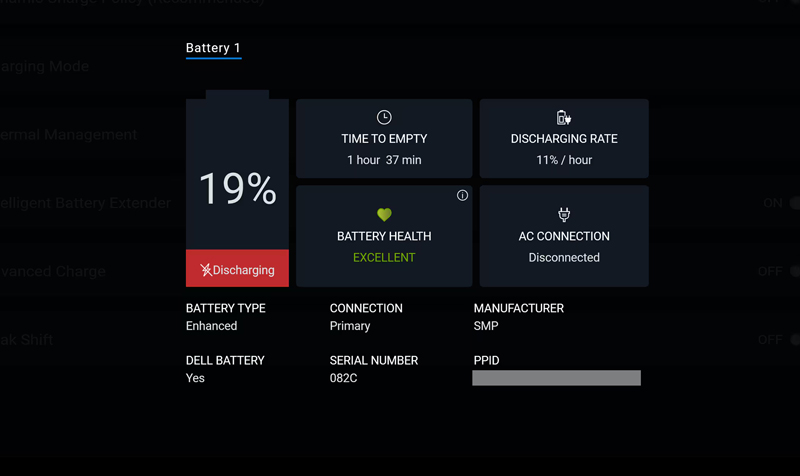The image size is (800, 476).
Task: Click the red Discharging status bar
Action: 237,269
